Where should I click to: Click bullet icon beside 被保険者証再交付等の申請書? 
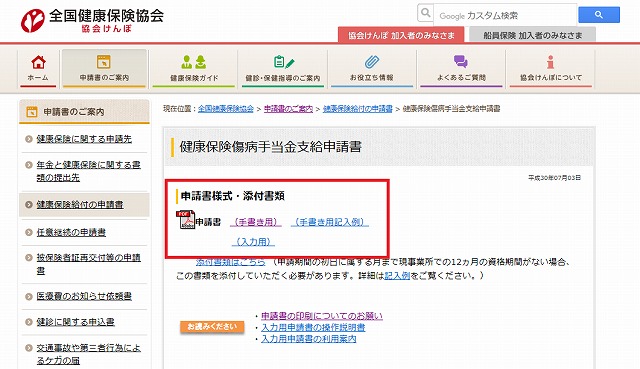tap(29, 258)
